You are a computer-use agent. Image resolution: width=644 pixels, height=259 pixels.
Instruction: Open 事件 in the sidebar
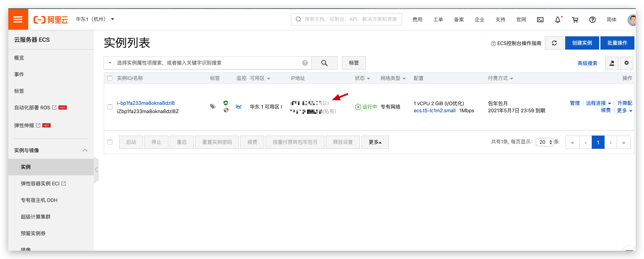pyautogui.click(x=19, y=74)
